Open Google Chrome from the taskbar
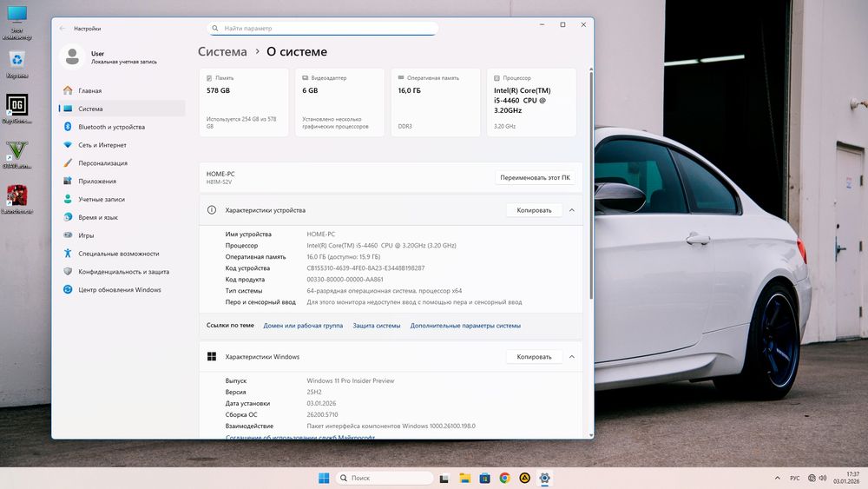Image resolution: width=868 pixels, height=489 pixels. [x=504, y=478]
